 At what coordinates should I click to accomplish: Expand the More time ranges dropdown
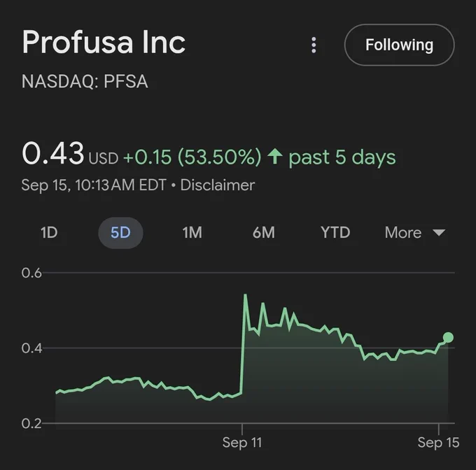[414, 233]
